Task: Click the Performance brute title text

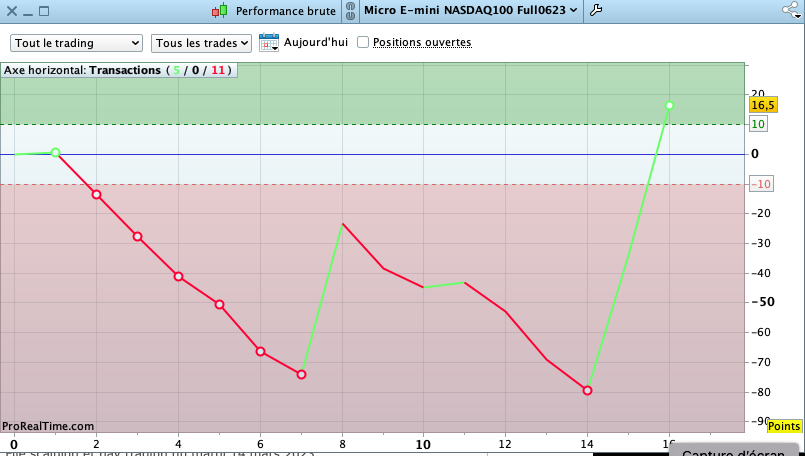Action: (285, 11)
